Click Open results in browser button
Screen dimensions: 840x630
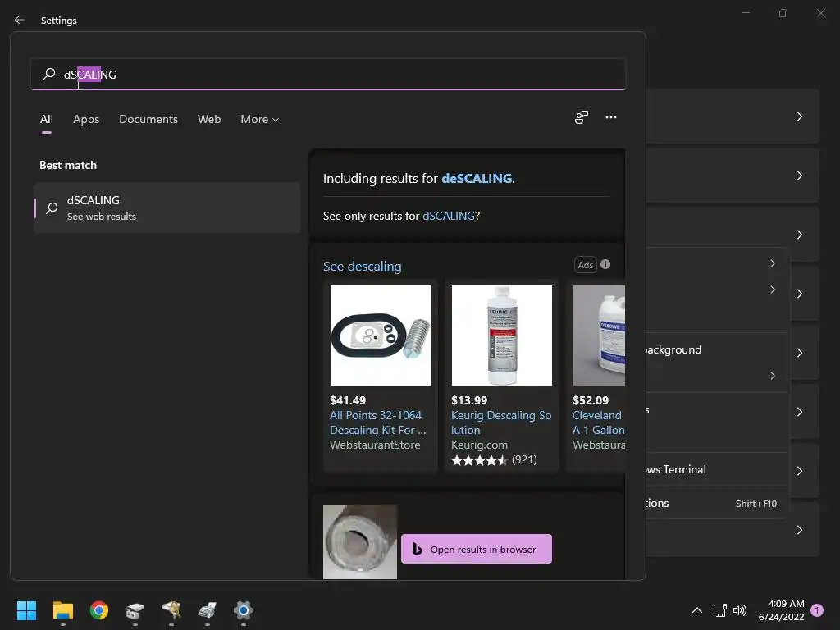[x=477, y=549]
